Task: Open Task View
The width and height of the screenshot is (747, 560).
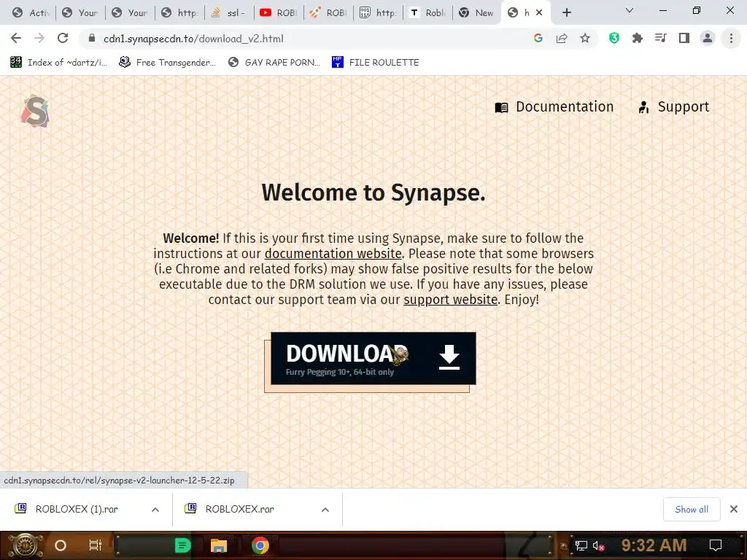Action: [x=96, y=545]
